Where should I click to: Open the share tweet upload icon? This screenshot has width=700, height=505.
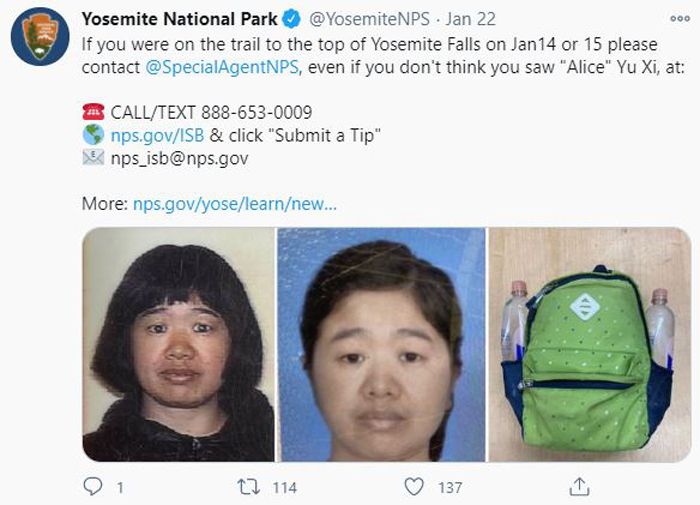point(579,487)
